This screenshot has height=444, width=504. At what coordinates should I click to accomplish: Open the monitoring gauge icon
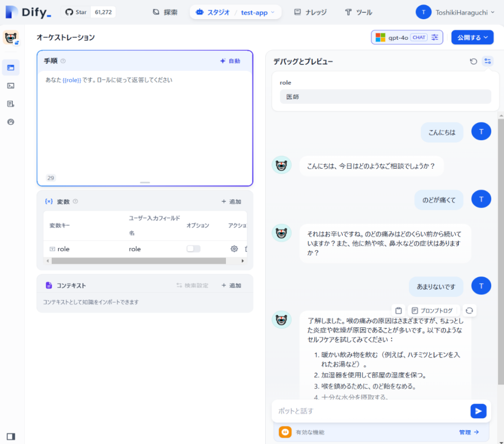pos(11,121)
